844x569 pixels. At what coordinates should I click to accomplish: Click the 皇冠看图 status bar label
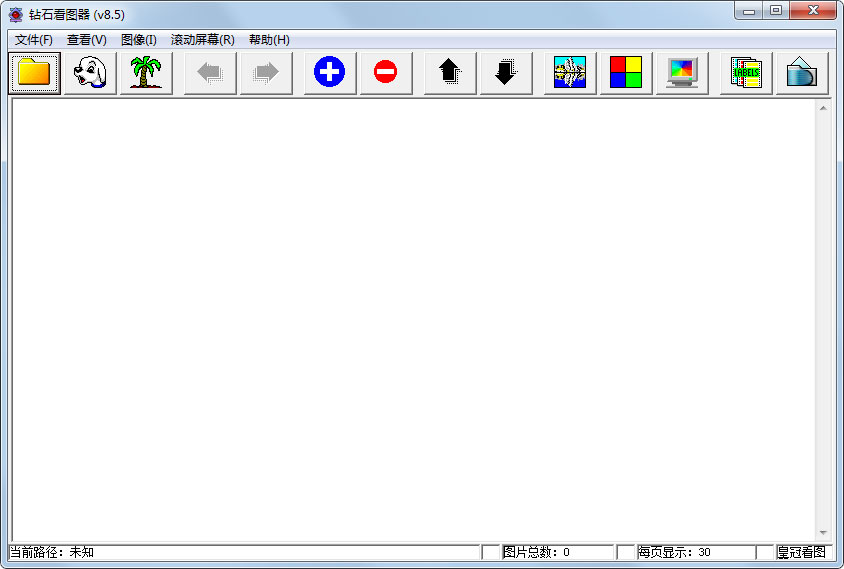[x=801, y=552]
